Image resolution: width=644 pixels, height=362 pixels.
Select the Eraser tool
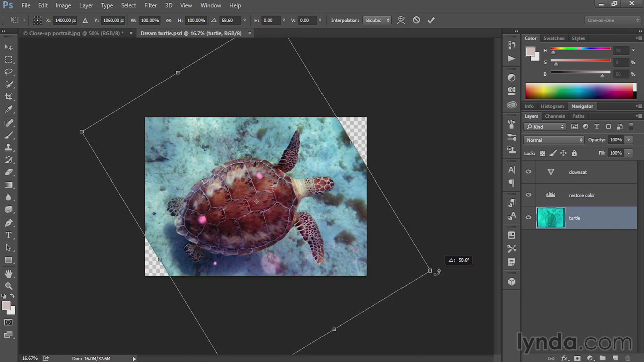click(9, 172)
